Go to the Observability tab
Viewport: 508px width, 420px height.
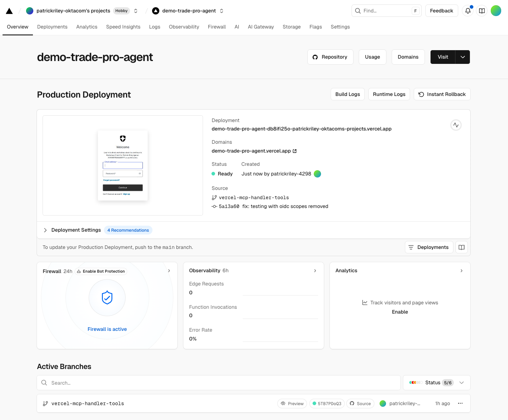tap(184, 27)
